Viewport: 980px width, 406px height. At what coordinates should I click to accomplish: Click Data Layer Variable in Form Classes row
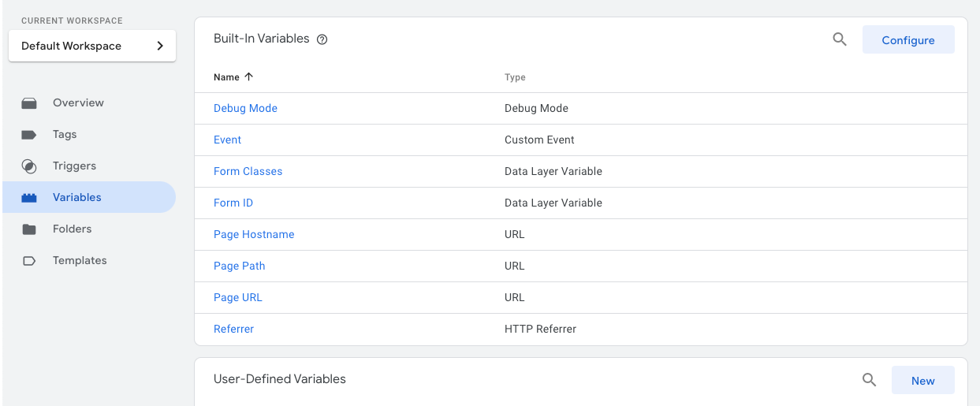tap(553, 171)
